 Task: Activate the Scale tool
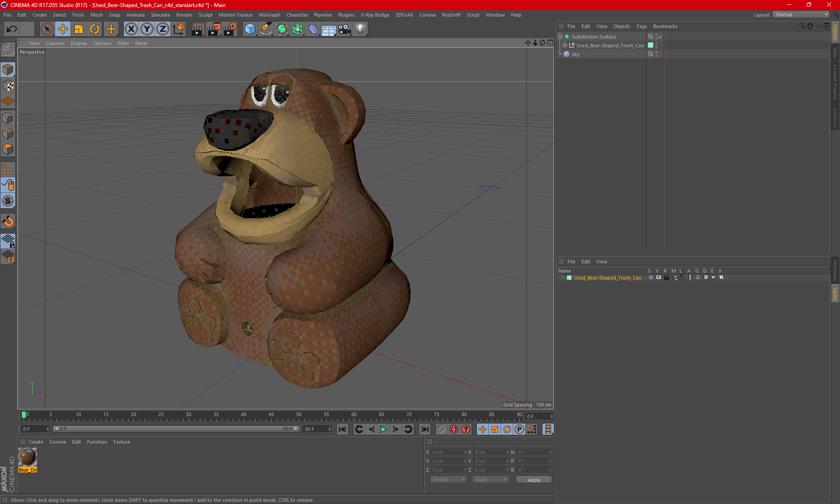click(x=79, y=29)
